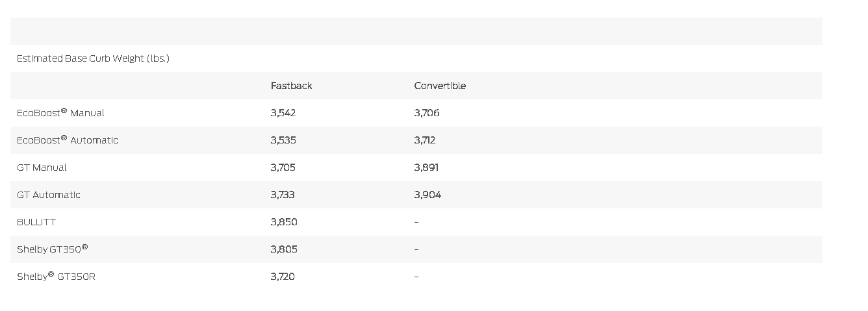Click the Shelby GT350R row label

[56, 276]
